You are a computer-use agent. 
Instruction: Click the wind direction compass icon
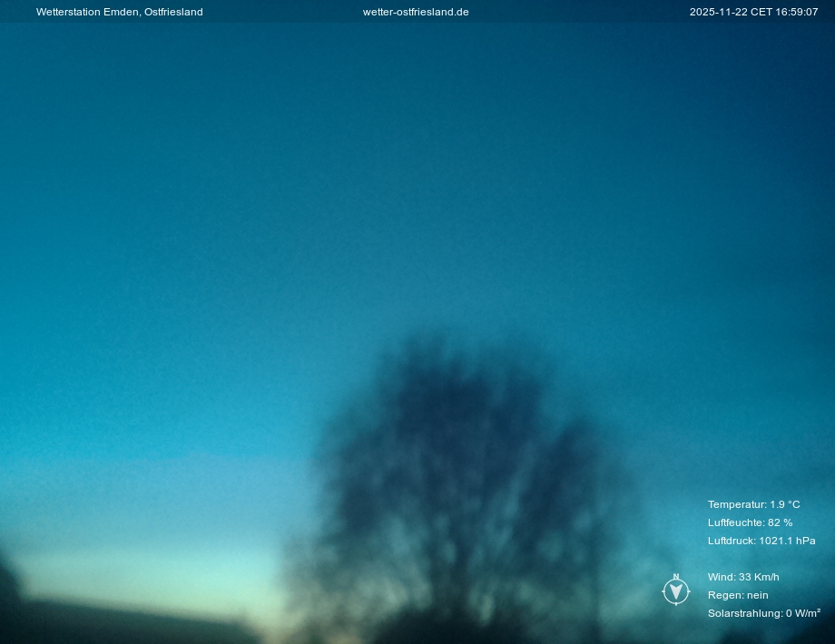pos(676,592)
